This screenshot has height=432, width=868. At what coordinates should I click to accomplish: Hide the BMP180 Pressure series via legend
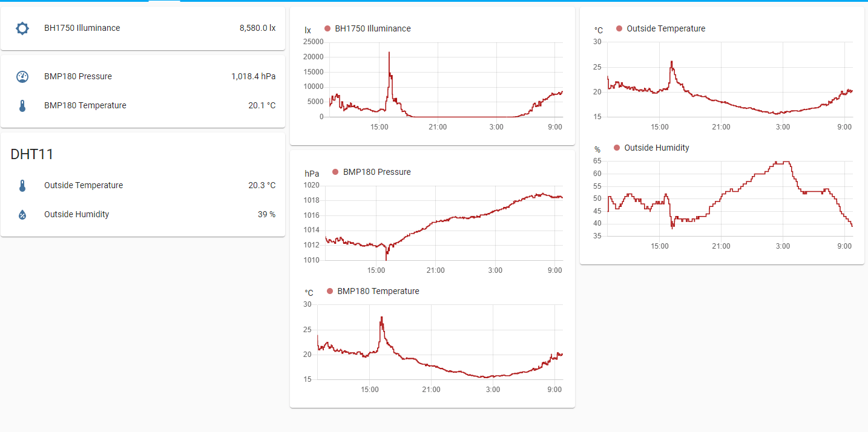pos(376,172)
